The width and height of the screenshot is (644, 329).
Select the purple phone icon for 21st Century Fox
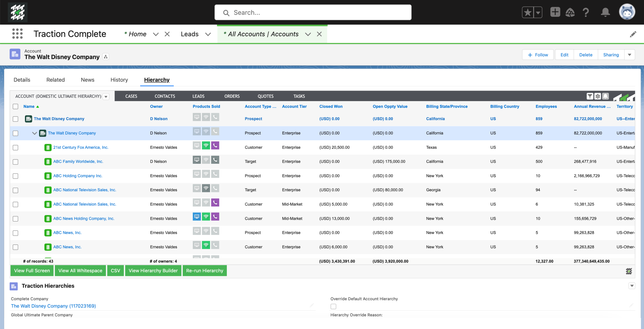(215, 145)
